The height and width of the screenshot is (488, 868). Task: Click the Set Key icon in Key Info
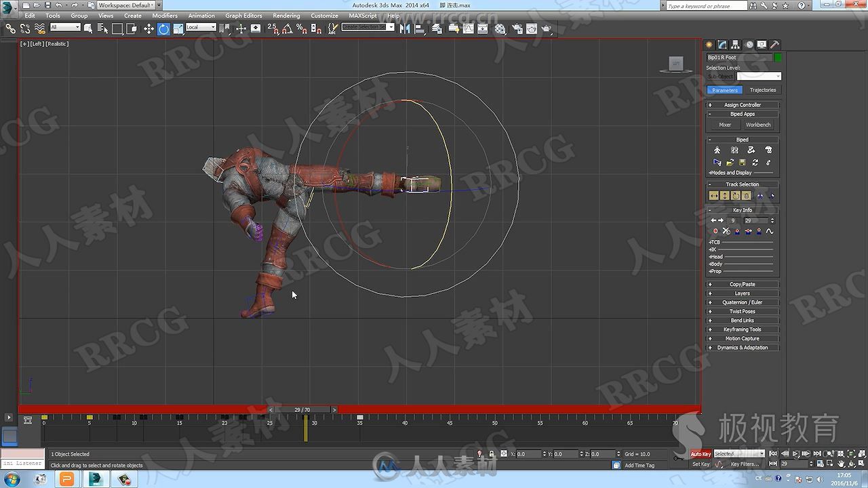click(715, 231)
